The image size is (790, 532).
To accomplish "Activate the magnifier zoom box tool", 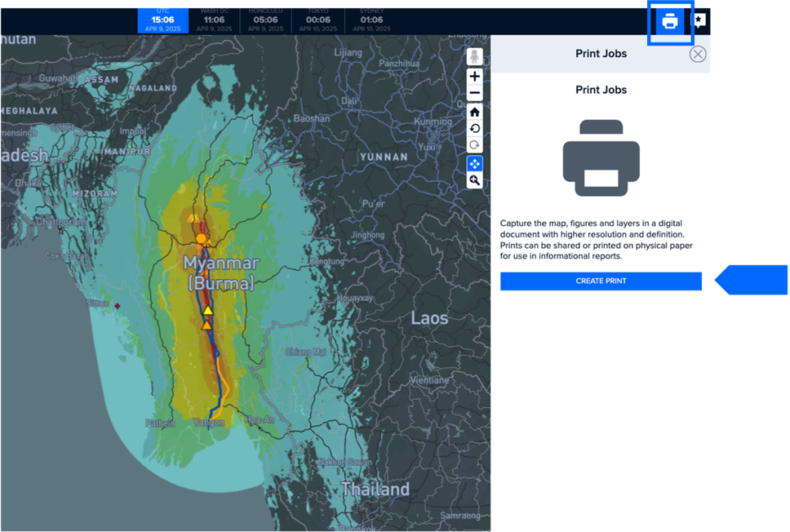I will [475, 180].
